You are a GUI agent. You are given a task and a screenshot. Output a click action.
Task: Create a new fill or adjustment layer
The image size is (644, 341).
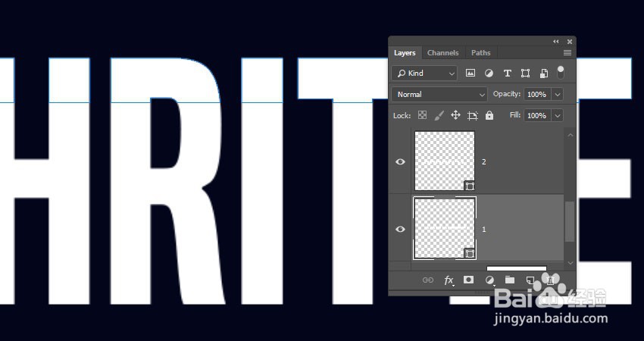click(x=489, y=280)
